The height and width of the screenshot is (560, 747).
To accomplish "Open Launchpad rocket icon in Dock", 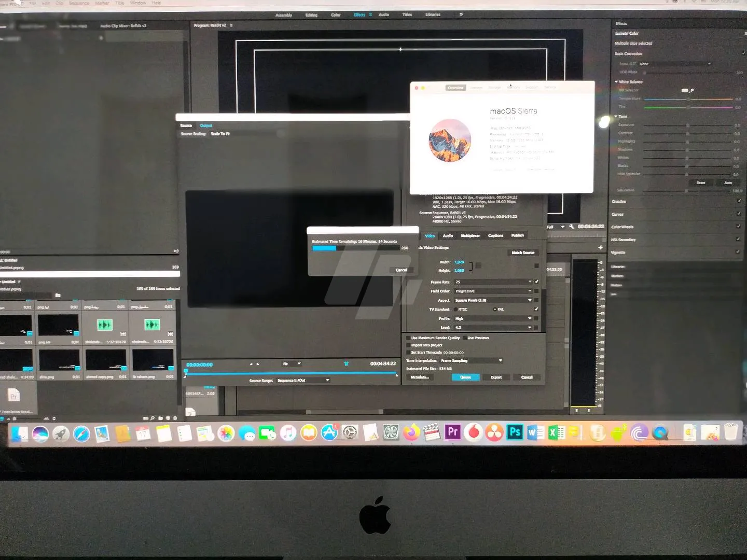I will click(x=61, y=433).
